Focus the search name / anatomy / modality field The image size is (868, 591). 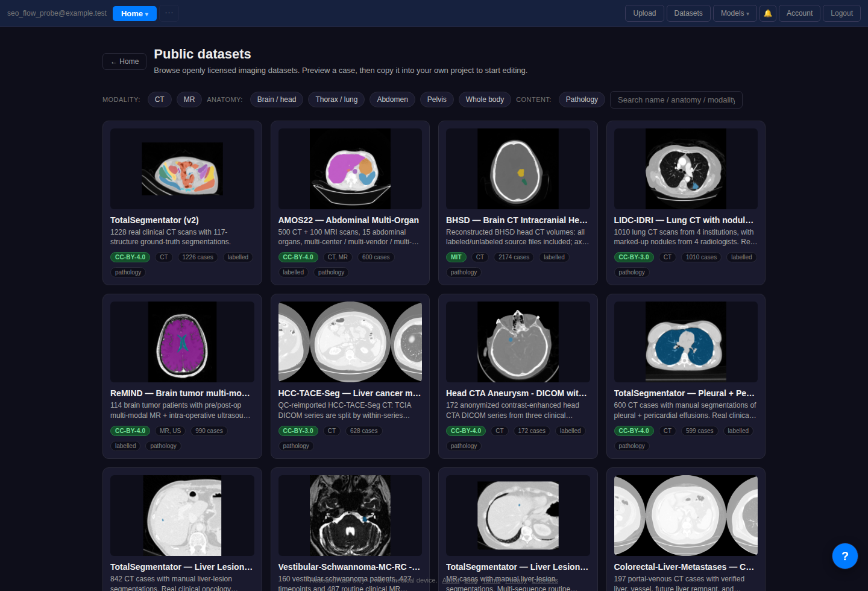point(676,100)
